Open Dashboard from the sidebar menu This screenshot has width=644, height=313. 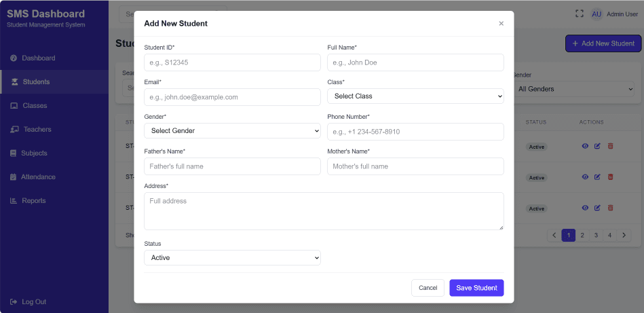pyautogui.click(x=54, y=58)
